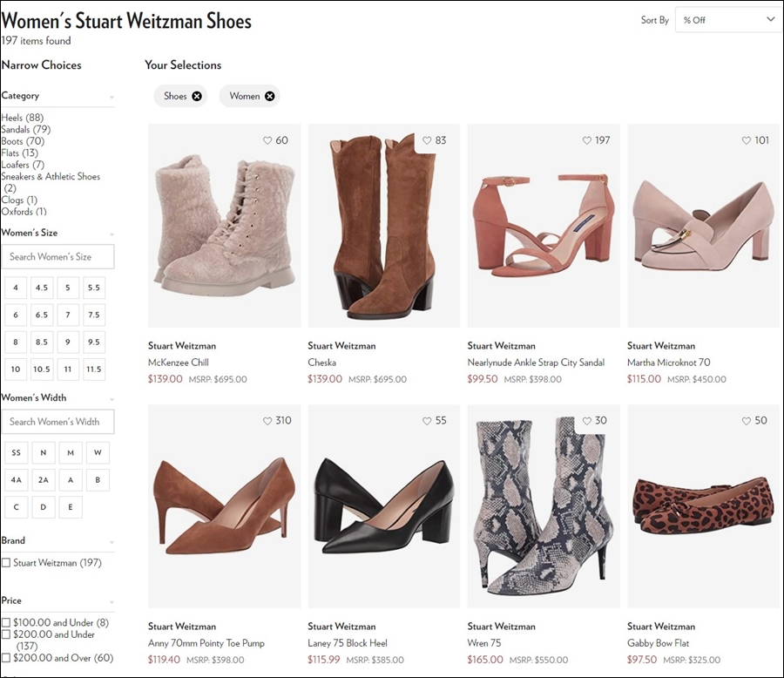Select width 4A
Screen dimensions: 784x678
click(16, 480)
